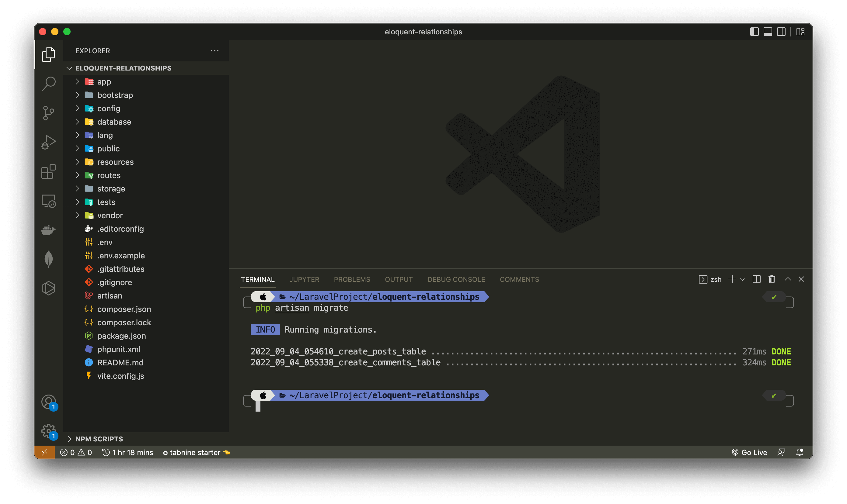Open the composer.json file
This screenshot has width=847, height=504.
coord(124,309)
